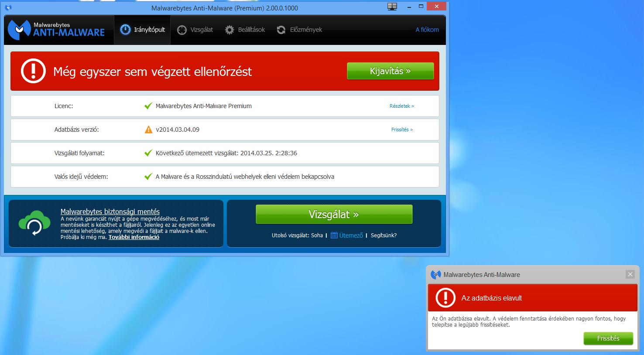Open Részletek license details link
Screen dimensions: 644x355
(x=402, y=106)
